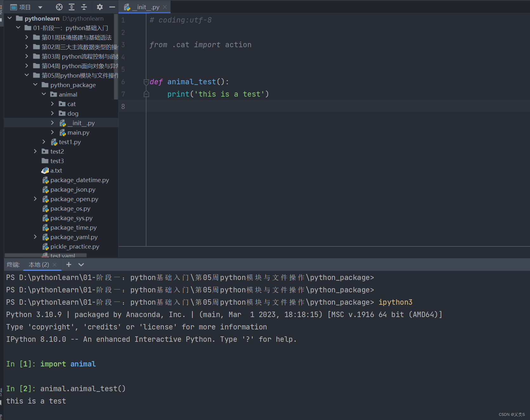Screen dimensions: 530x420
Task: Fold the animal_test function at the gutter marker
Action: point(146,82)
